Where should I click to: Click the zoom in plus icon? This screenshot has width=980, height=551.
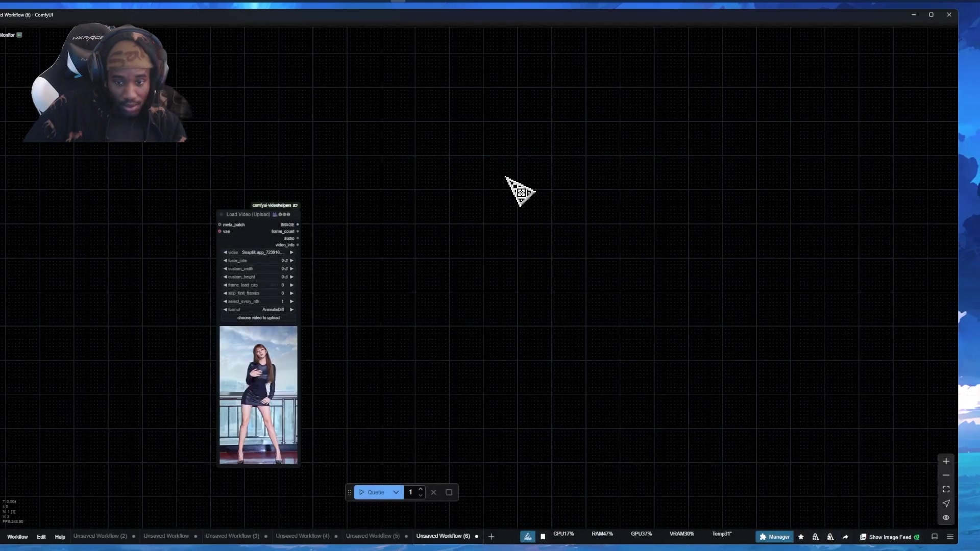[x=946, y=461]
